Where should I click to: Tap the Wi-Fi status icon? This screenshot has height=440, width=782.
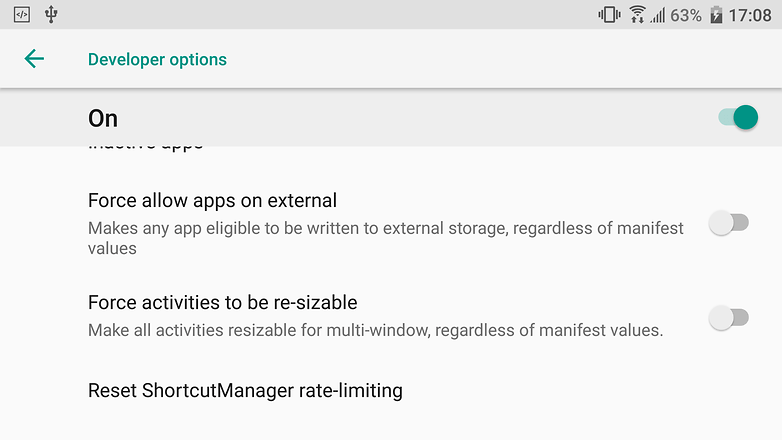coord(637,14)
